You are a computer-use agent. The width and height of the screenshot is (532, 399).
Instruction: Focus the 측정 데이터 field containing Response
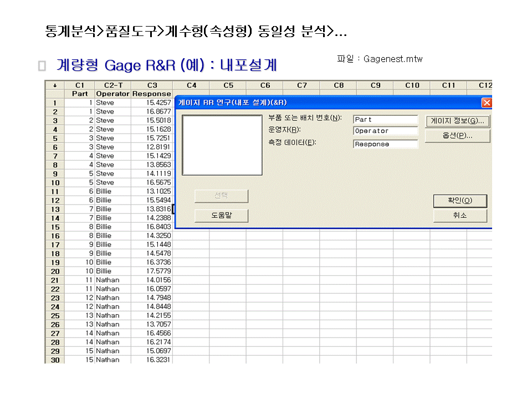coord(386,144)
